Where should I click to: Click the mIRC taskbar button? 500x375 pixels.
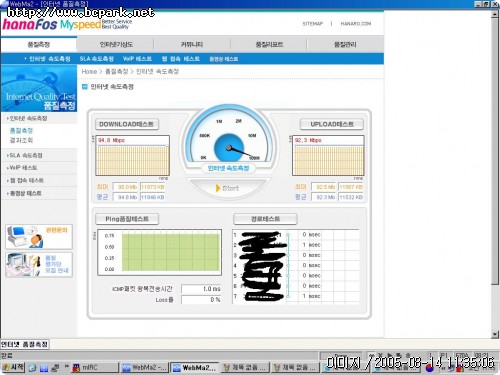[x=95, y=368]
